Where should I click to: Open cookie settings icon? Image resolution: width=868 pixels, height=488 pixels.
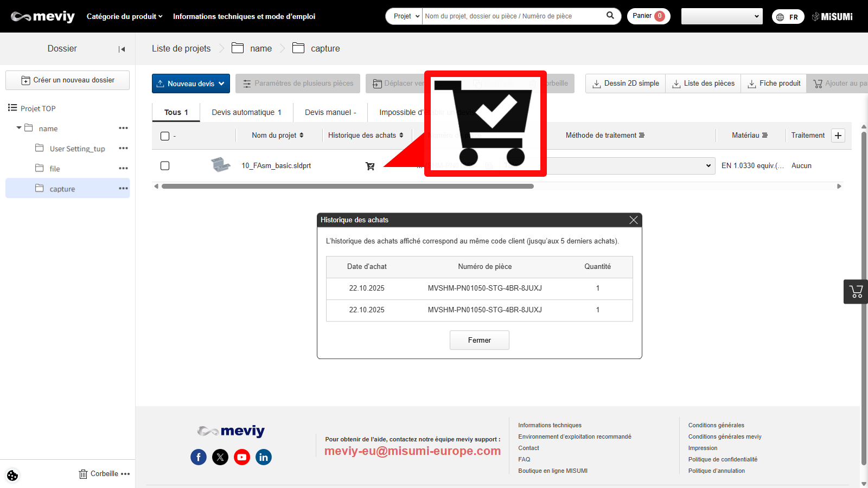click(x=12, y=476)
